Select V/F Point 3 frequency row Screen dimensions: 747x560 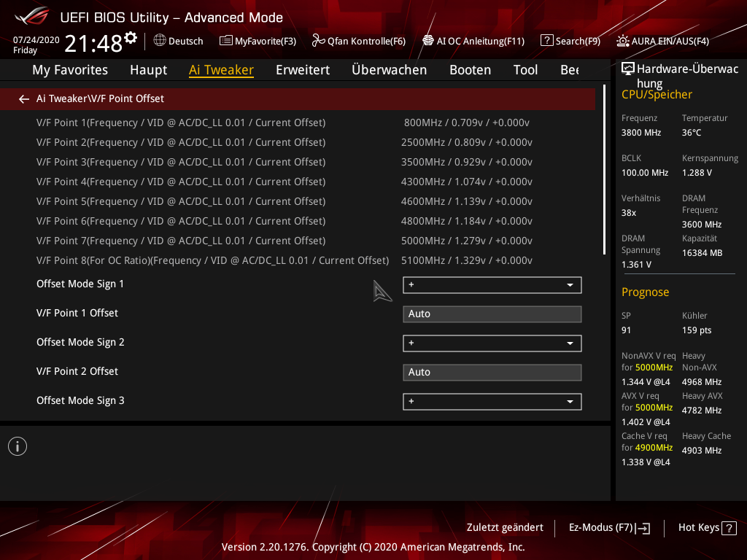click(x=298, y=162)
